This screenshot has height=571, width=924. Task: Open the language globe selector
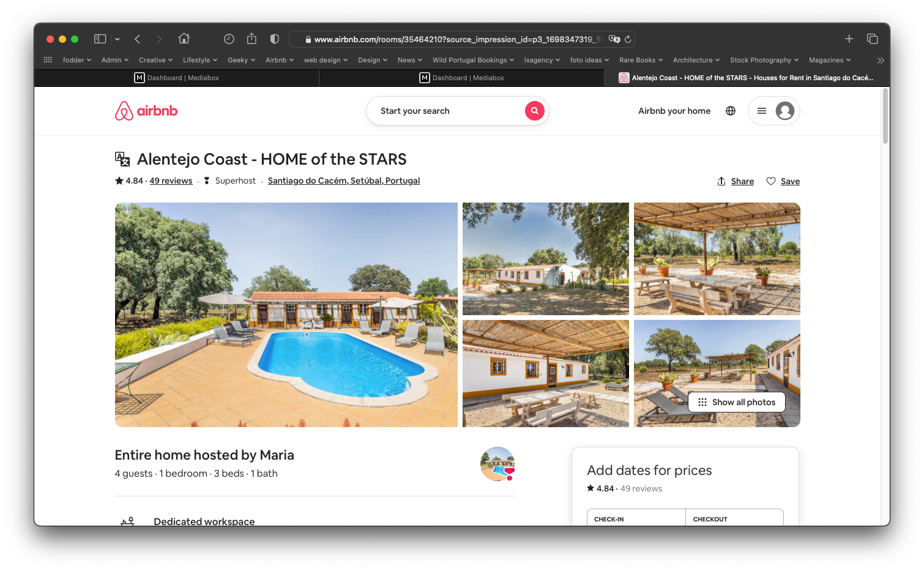(731, 111)
